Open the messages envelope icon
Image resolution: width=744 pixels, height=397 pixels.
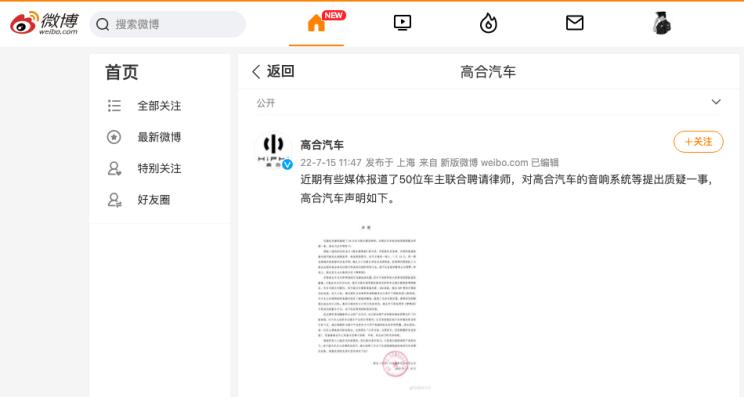(x=575, y=23)
